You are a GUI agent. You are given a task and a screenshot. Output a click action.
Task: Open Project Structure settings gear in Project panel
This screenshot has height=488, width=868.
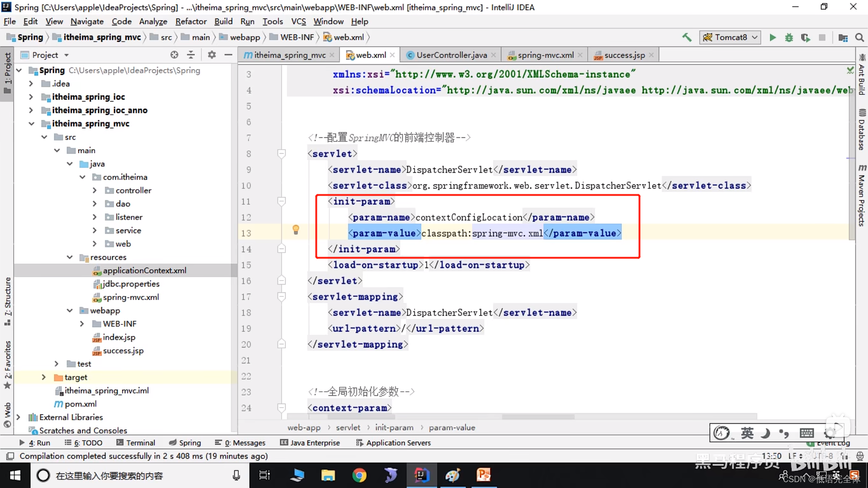coord(211,55)
